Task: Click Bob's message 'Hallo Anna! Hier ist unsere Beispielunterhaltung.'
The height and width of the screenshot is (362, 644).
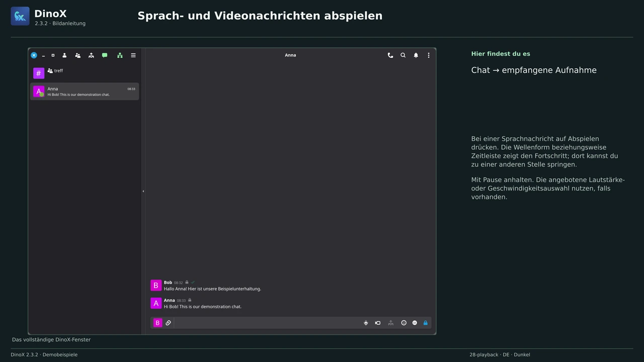Action: pyautogui.click(x=212, y=289)
